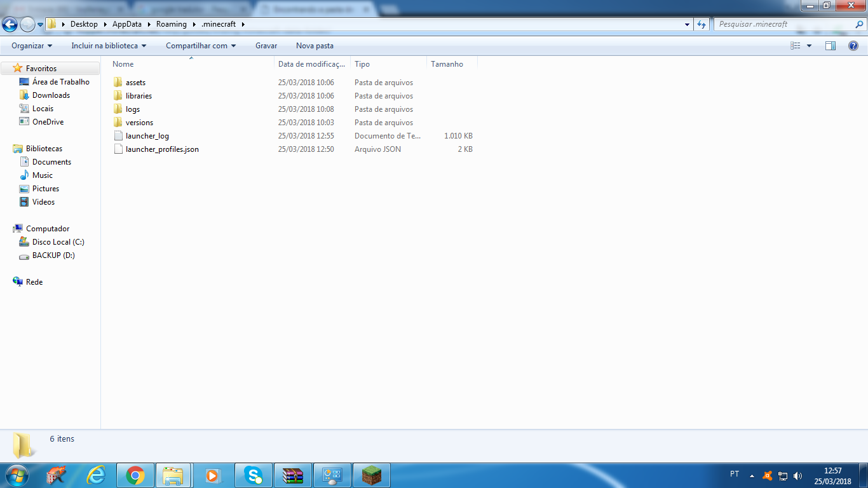
Task: Select Favoritos in the navigation pane
Action: (41, 69)
